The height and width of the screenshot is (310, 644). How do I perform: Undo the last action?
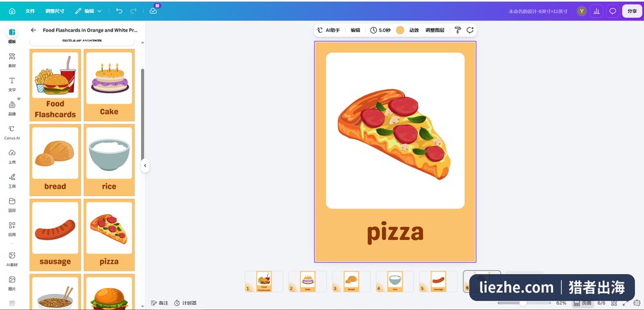click(x=119, y=11)
